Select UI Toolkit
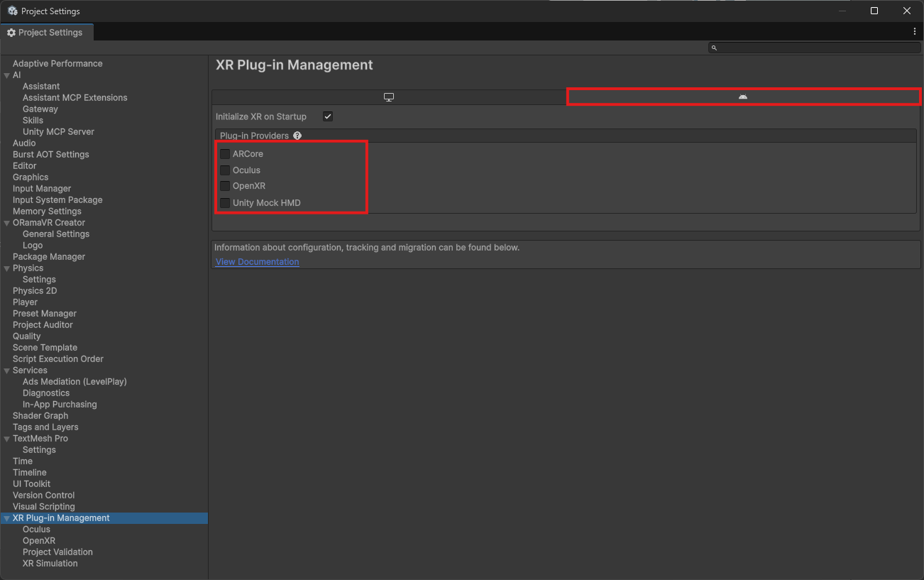This screenshot has width=924, height=580. click(32, 484)
